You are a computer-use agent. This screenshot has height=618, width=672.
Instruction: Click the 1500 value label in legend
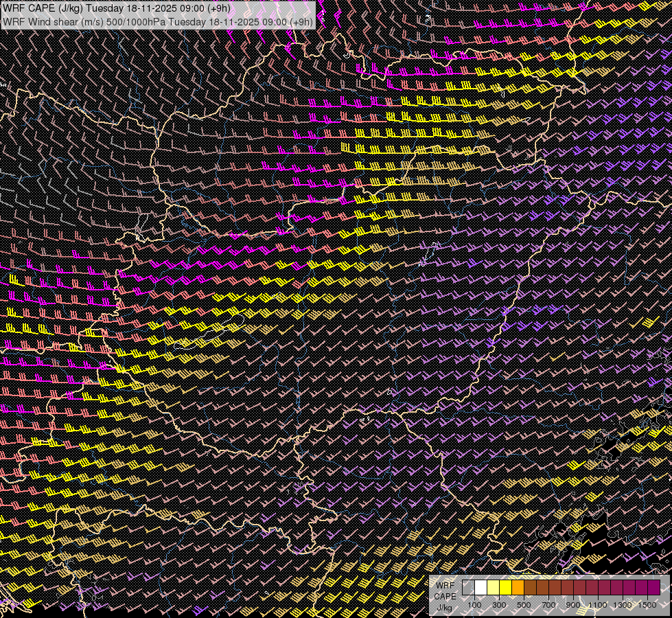click(647, 605)
